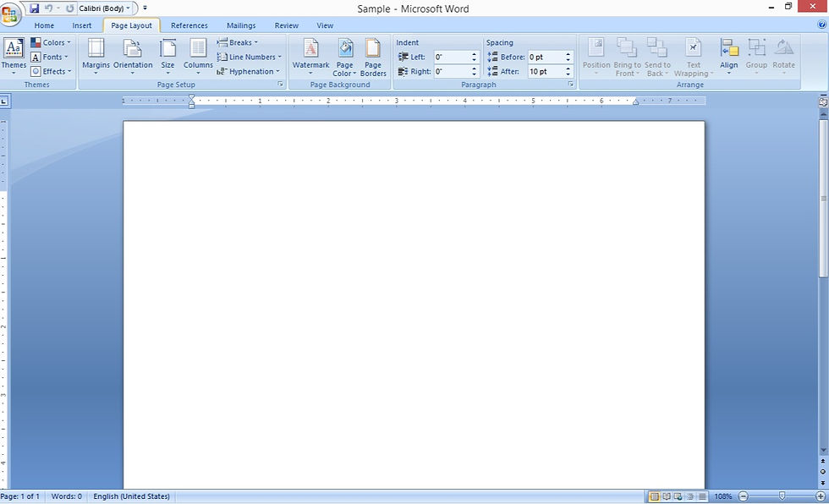Image resolution: width=829 pixels, height=504 pixels.
Task: Add a Watermark to the page
Action: click(311, 57)
